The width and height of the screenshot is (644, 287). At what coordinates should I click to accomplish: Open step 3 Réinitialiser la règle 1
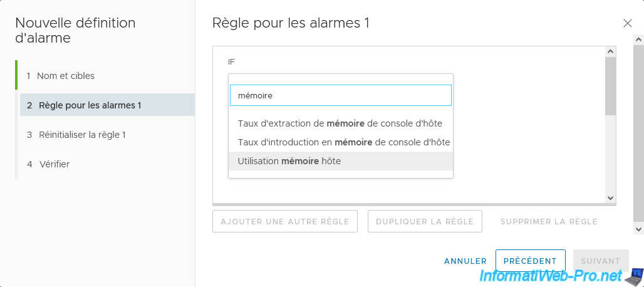pos(82,135)
